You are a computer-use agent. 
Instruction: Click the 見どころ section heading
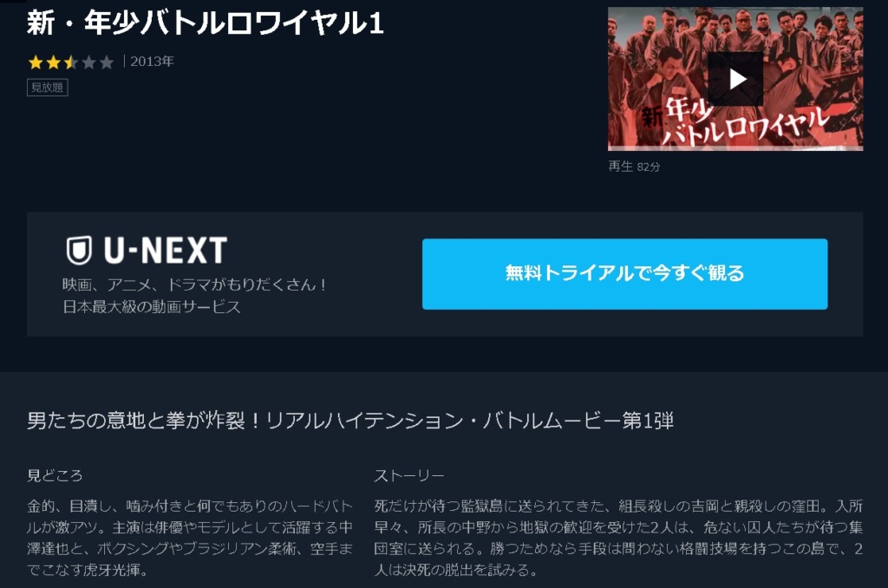coord(55,475)
